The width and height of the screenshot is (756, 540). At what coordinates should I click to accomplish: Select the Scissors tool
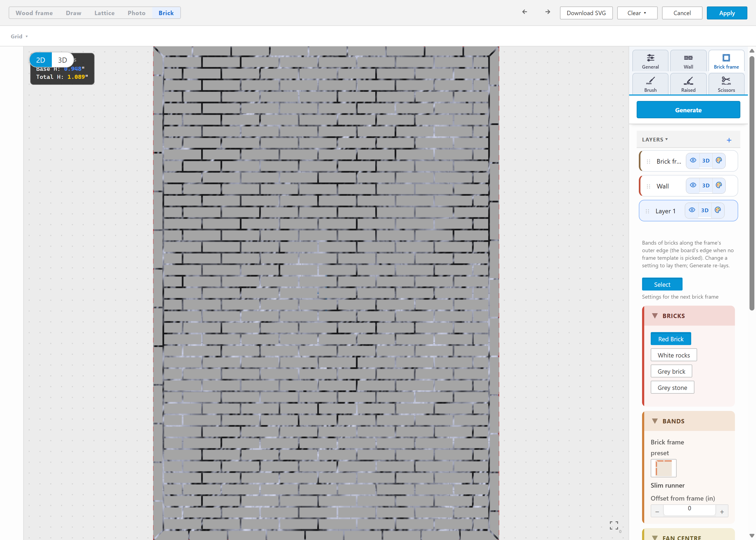pyautogui.click(x=726, y=84)
